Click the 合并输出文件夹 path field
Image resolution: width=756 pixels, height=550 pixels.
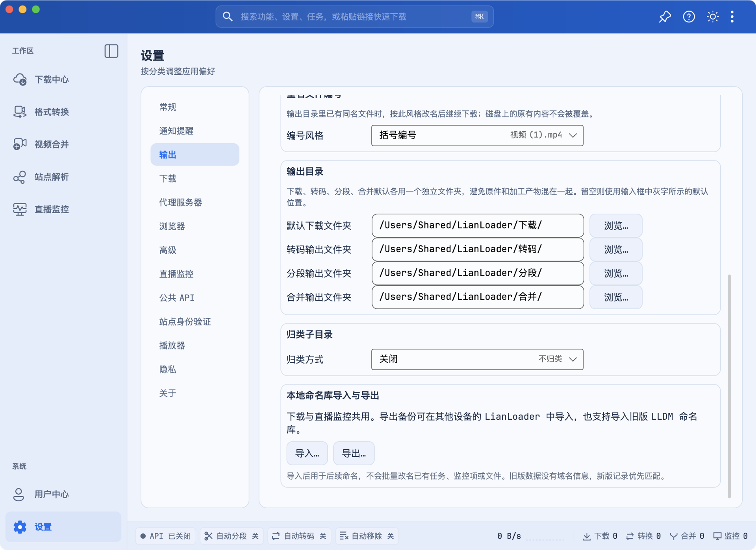click(x=478, y=297)
